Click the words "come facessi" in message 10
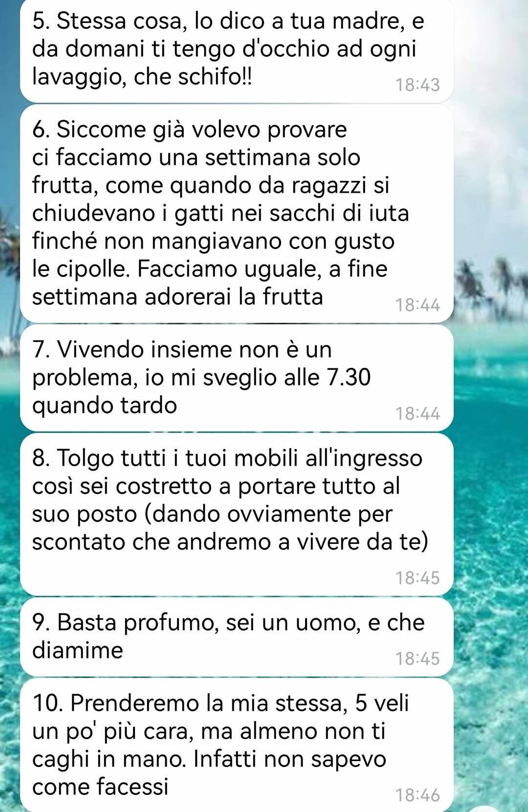This screenshot has height=812, width=528. pyautogui.click(x=100, y=787)
